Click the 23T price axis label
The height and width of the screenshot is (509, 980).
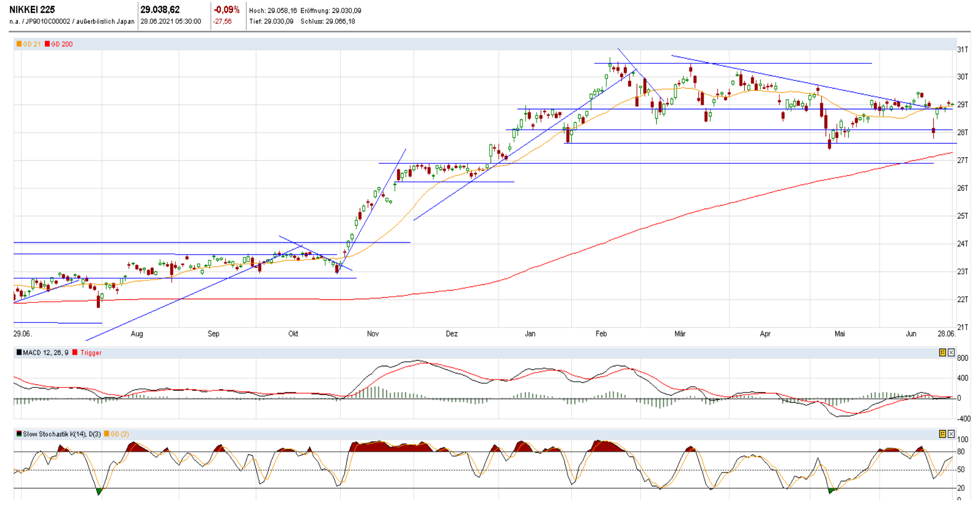click(x=962, y=272)
